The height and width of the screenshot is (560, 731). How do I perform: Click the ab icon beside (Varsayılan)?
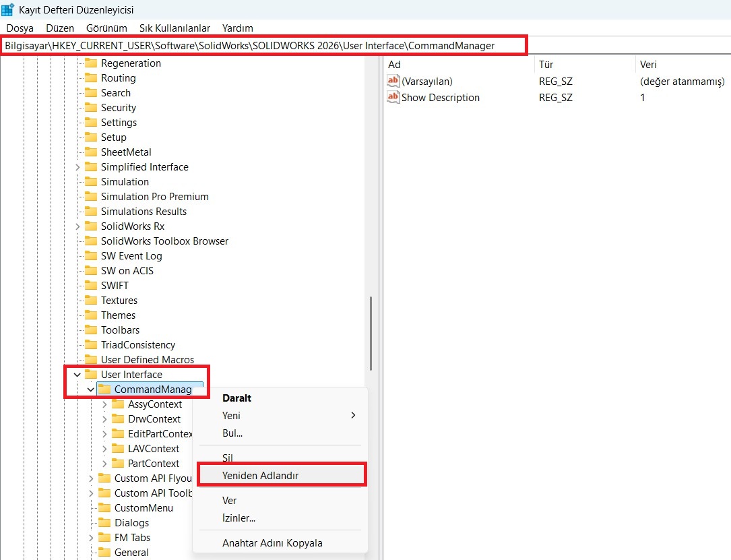392,81
